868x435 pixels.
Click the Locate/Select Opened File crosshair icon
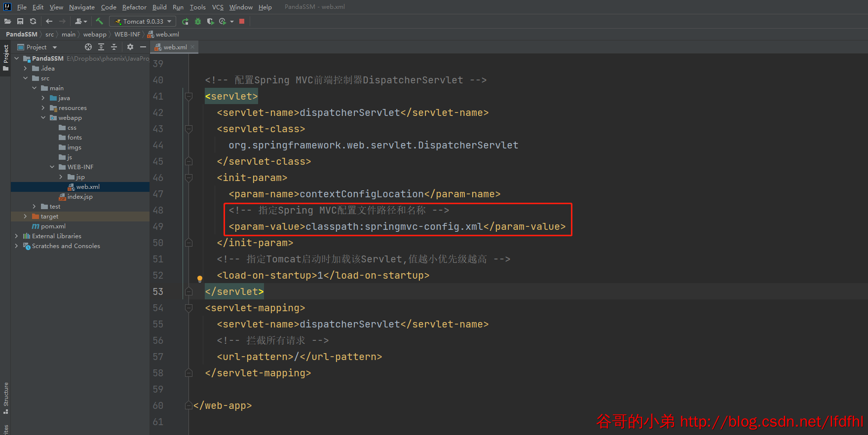coord(88,47)
